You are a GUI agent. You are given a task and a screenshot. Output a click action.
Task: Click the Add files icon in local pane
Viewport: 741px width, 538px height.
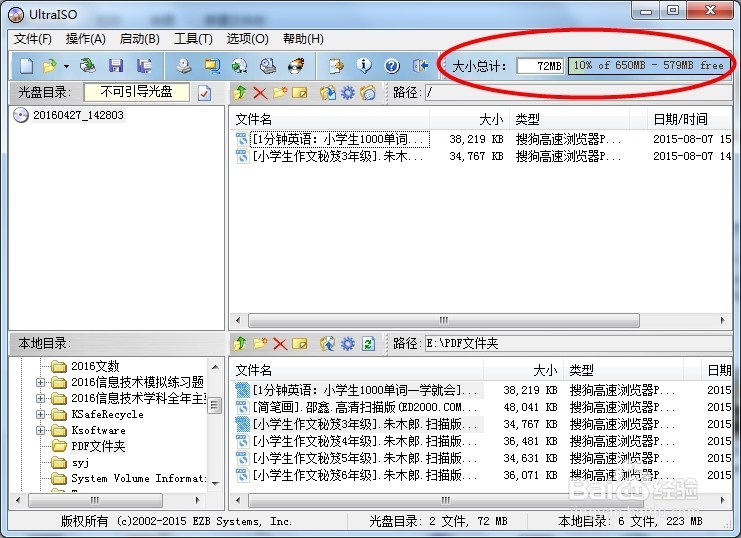click(x=327, y=344)
